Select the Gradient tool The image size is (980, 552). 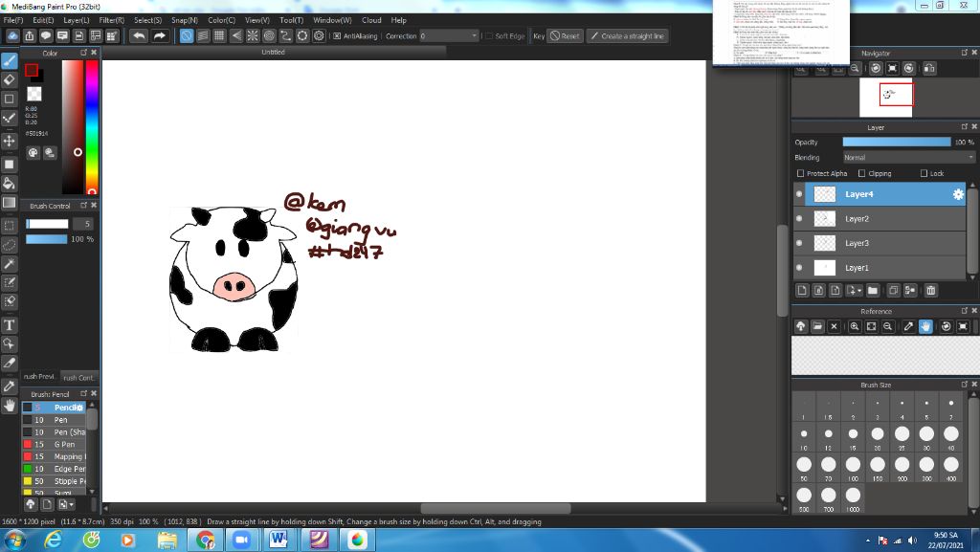(10, 202)
